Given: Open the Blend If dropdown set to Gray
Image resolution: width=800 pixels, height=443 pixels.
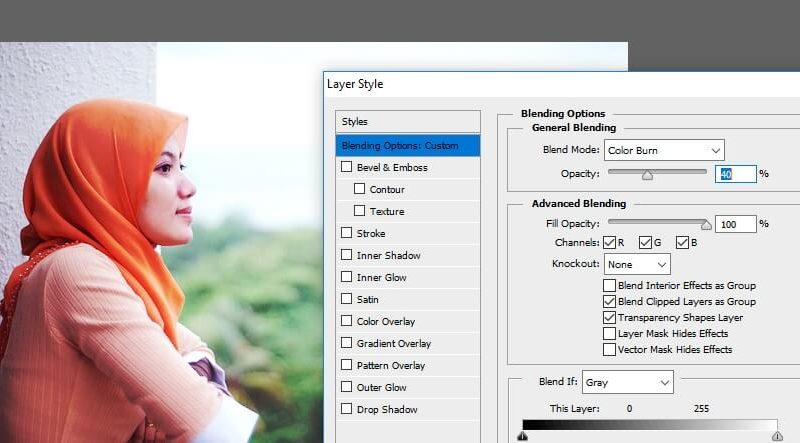Looking at the screenshot, I should pos(628,382).
